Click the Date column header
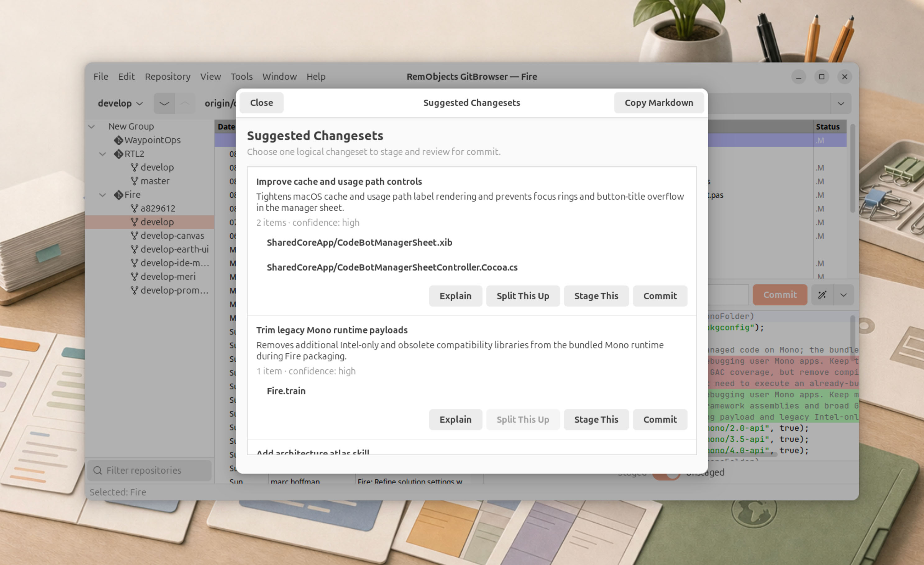The height and width of the screenshot is (565, 924). point(226,127)
